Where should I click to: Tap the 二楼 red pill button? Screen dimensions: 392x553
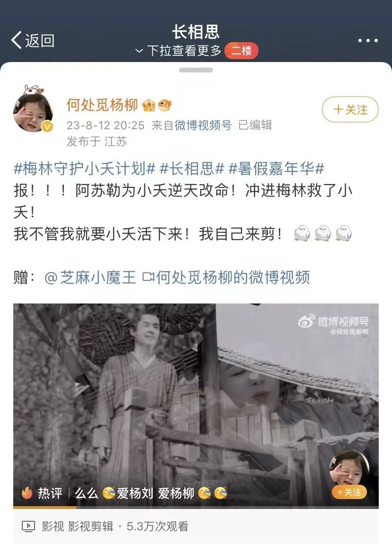[x=241, y=51]
